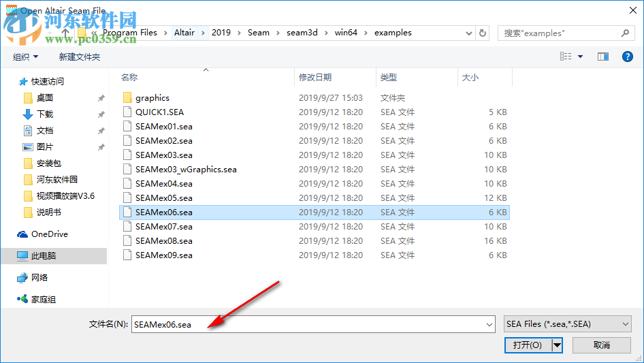The height and width of the screenshot is (363, 644).
Task: Navigate to seam3d breadcrumb segment
Action: click(302, 33)
